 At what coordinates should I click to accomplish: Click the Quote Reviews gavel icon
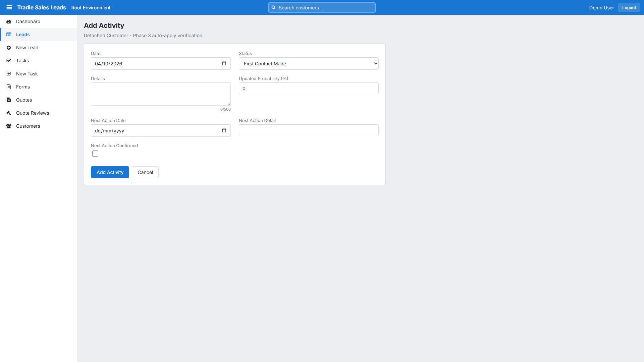[9, 113]
